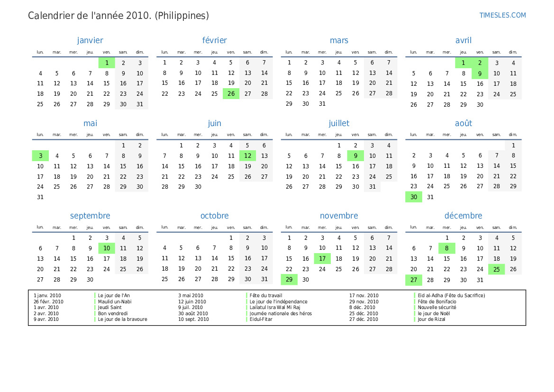Click highlighted May 3 date
The width and height of the screenshot is (554, 392).
[40, 156]
